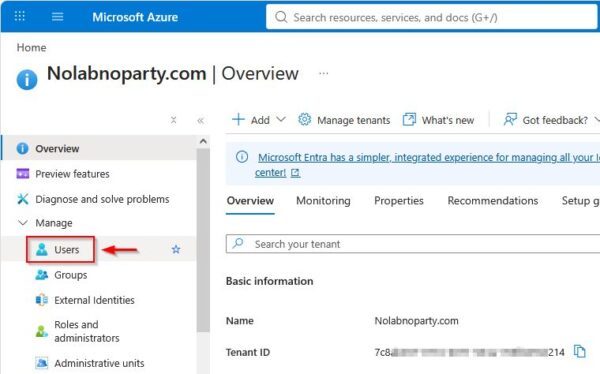
Task: Switch to the Monitoring tab
Action: (x=323, y=201)
